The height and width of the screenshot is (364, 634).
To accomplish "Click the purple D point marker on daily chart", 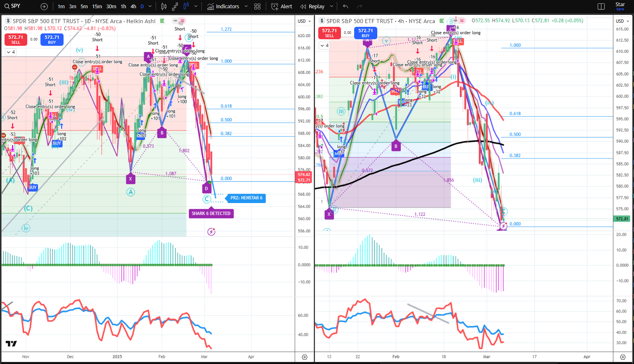I will click(x=207, y=188).
